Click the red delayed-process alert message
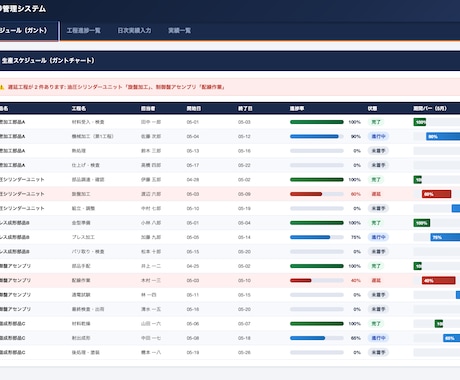This screenshot has width=460, height=380. coord(116,87)
